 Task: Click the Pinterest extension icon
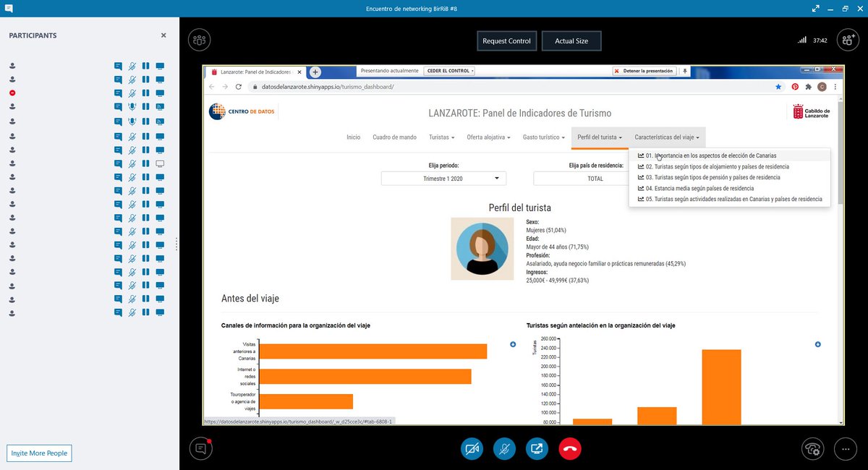(x=795, y=86)
